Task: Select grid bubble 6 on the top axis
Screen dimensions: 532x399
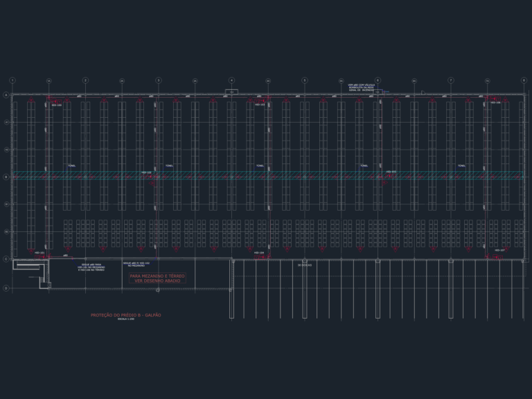Action: point(378,80)
